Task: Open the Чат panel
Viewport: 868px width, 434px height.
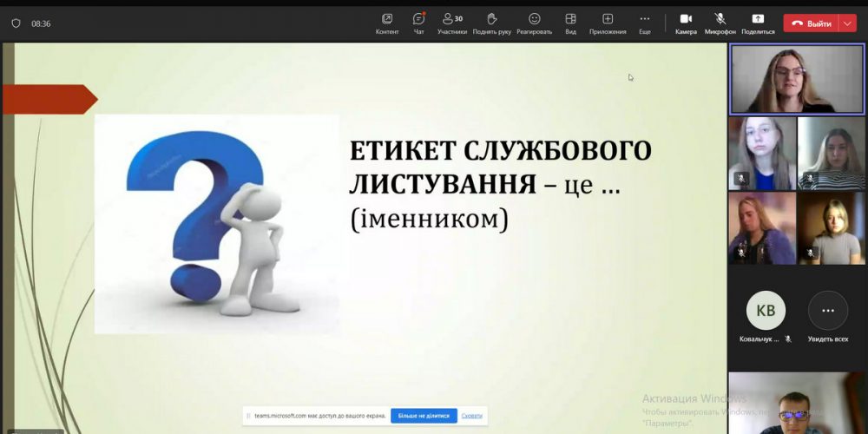Action: (x=419, y=23)
